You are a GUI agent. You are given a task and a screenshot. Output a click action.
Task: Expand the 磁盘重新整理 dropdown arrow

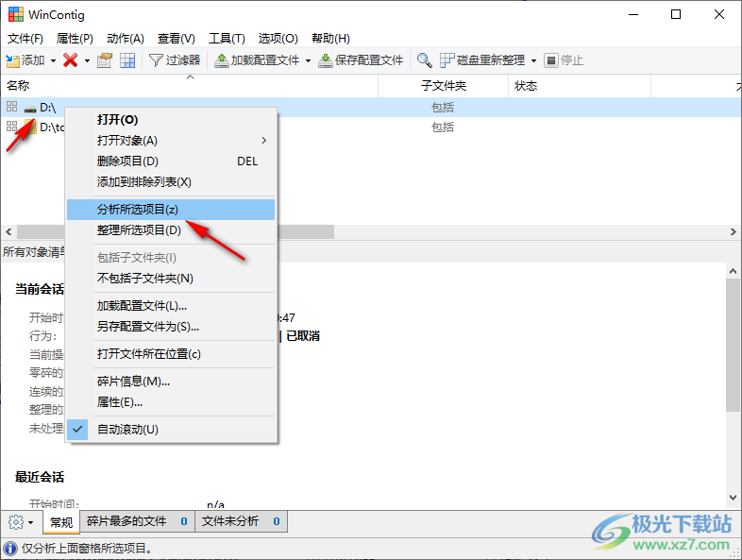coord(533,60)
